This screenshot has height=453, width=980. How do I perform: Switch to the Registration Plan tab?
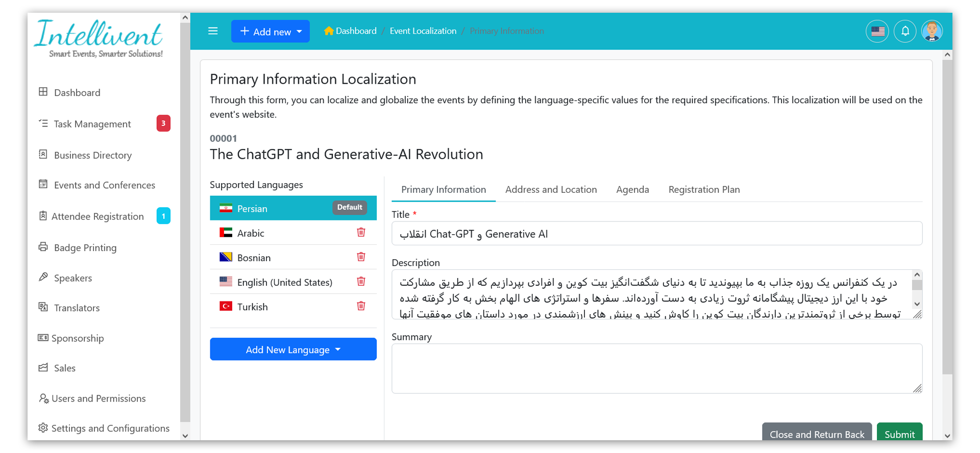(704, 189)
